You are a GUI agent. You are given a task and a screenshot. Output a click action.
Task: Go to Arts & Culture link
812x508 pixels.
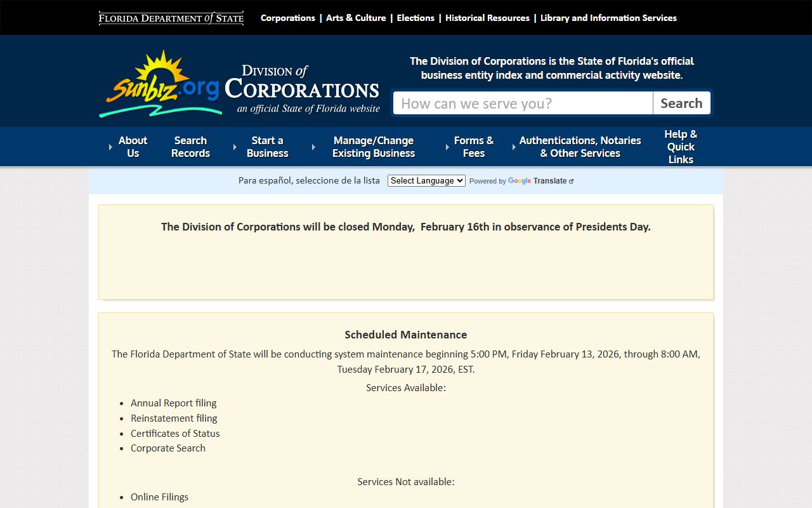coord(356,18)
